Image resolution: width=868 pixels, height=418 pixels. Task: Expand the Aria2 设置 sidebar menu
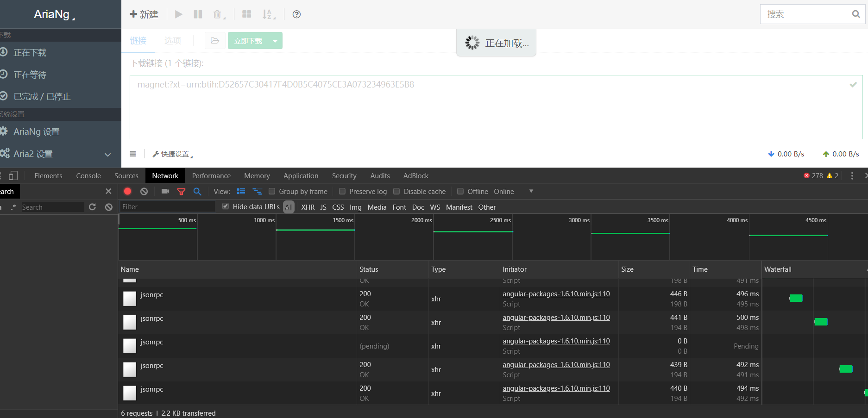tap(107, 154)
